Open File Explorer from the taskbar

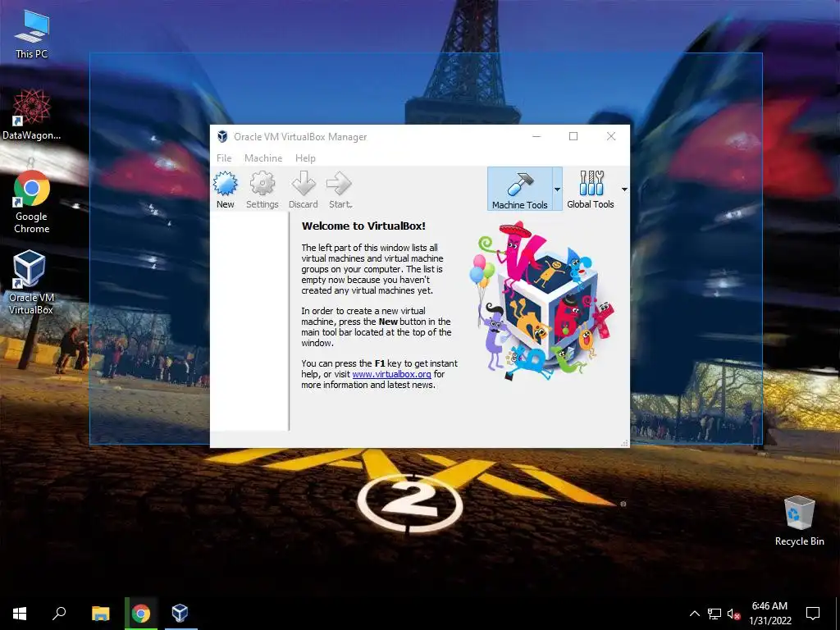pos(100,614)
